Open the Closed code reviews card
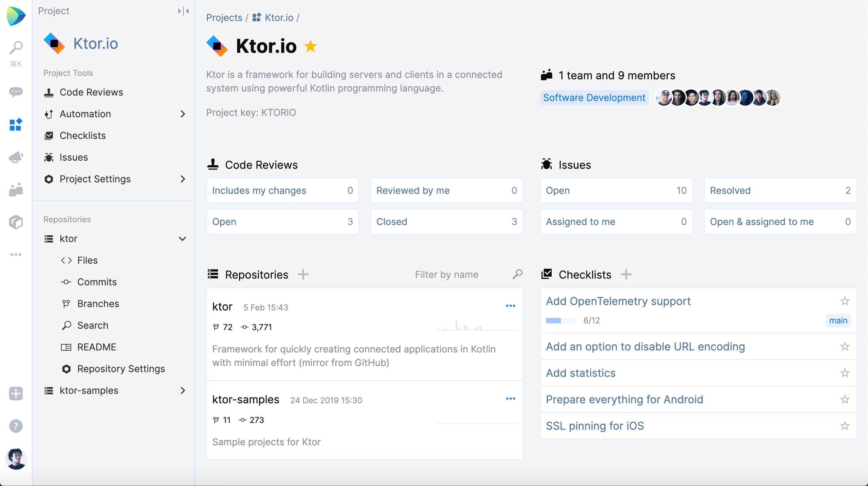This screenshot has height=486, width=868. coord(447,222)
